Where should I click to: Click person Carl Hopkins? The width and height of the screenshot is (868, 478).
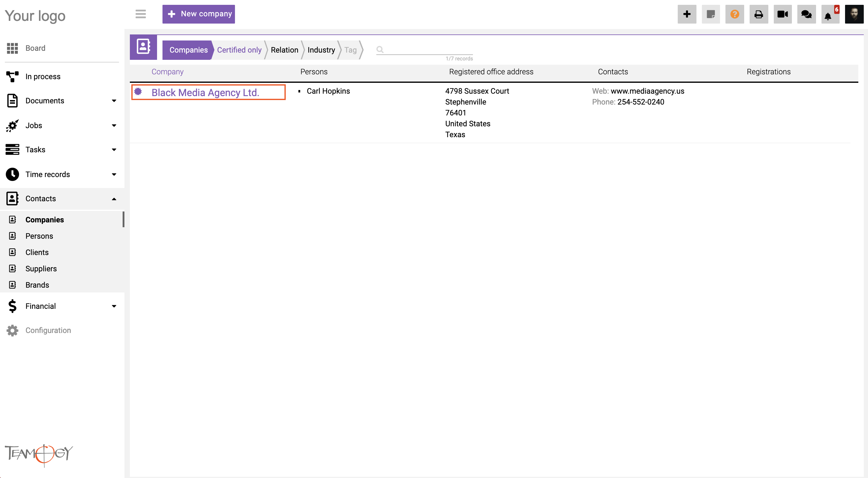click(328, 91)
